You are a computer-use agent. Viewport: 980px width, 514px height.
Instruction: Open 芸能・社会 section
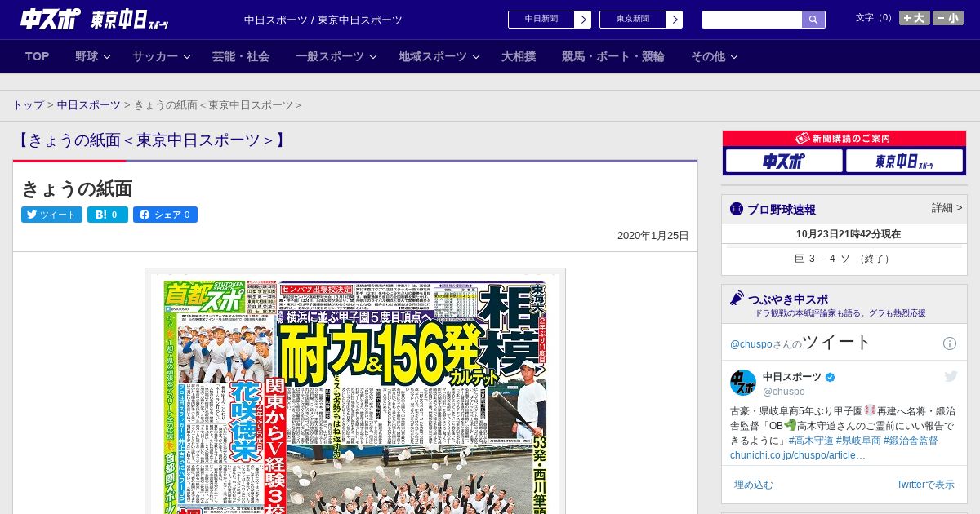(241, 56)
